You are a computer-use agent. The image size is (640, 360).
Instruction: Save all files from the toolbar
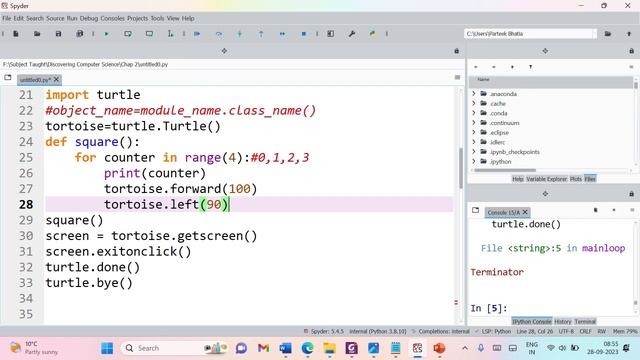[x=80, y=34]
